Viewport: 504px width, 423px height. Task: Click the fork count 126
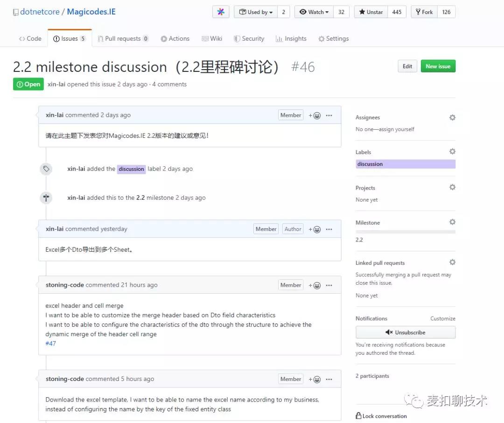pyautogui.click(x=446, y=12)
